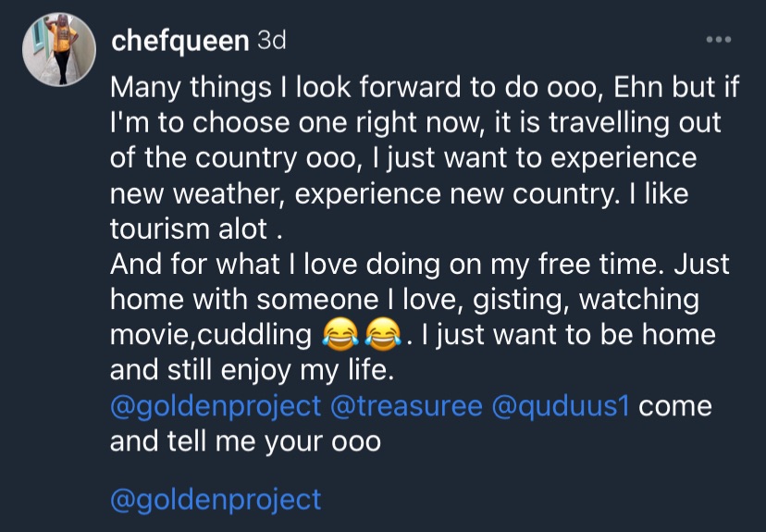Open the @goldenproject mention beside @treasuree
Screen dimensions: 766x532
point(216,406)
